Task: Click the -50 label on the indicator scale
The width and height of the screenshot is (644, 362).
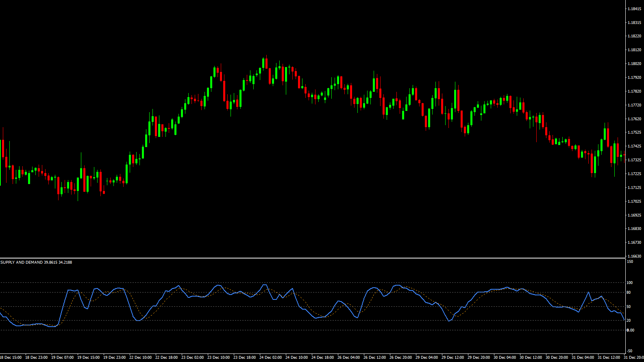Action: tap(630, 351)
